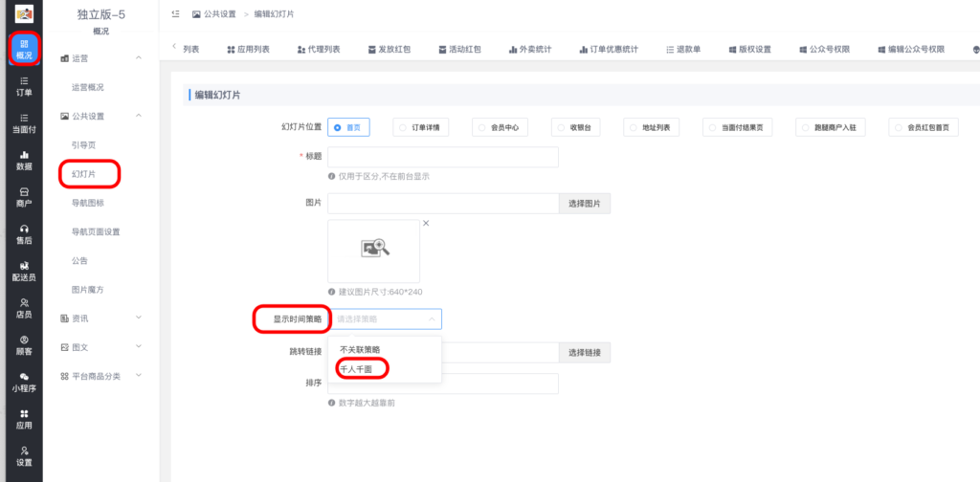Switch to the 退款单 tab
Viewport: 980px width, 482px height.
click(x=683, y=50)
